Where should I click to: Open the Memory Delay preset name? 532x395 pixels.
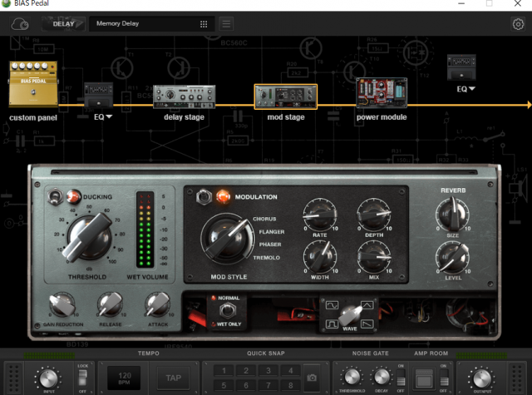click(x=118, y=23)
